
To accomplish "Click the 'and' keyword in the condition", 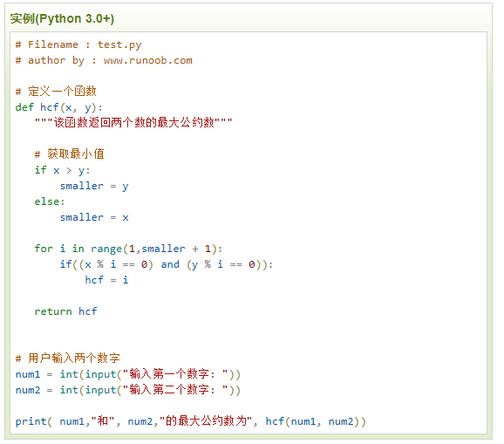I will pos(170,264).
